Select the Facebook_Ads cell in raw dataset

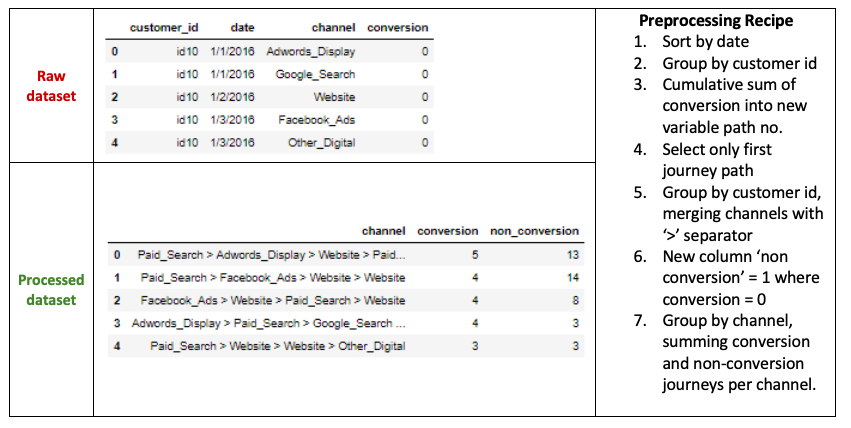coord(317,120)
